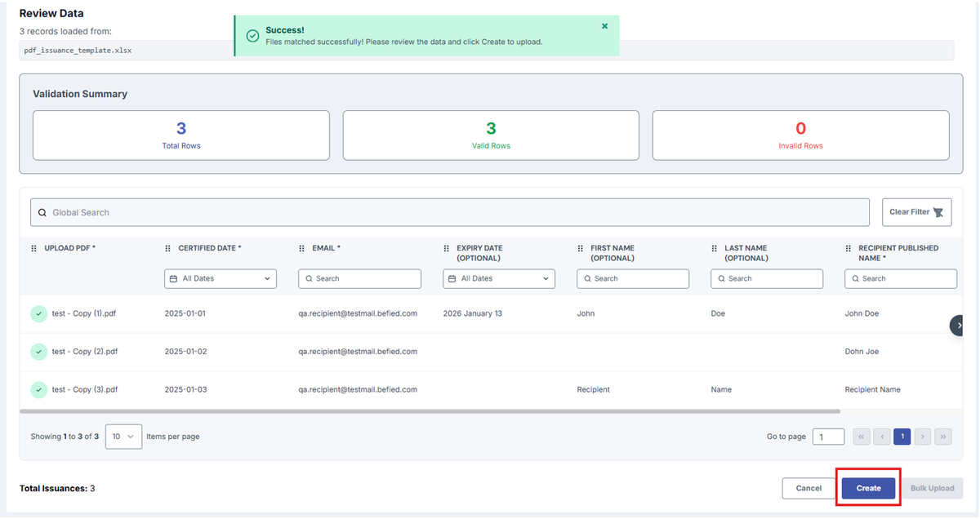Click the Last Name column search field
Viewport: 980px width, 519px height.
coord(767,278)
